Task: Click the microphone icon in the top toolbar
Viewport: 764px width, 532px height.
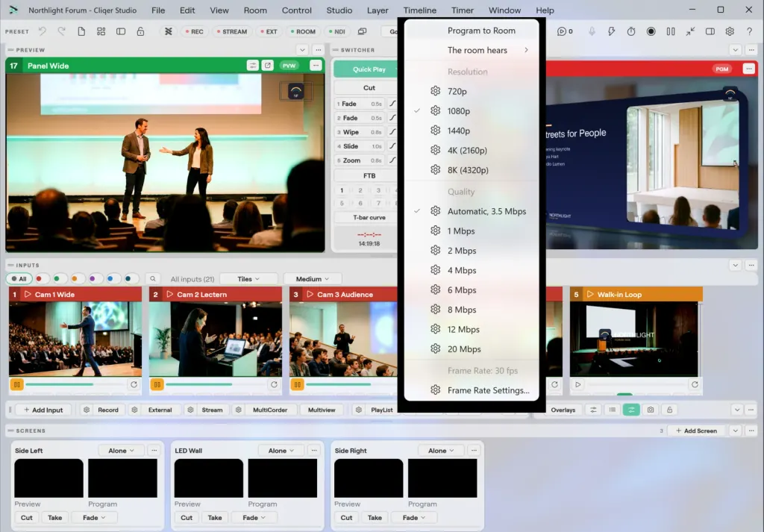Action: point(592,31)
